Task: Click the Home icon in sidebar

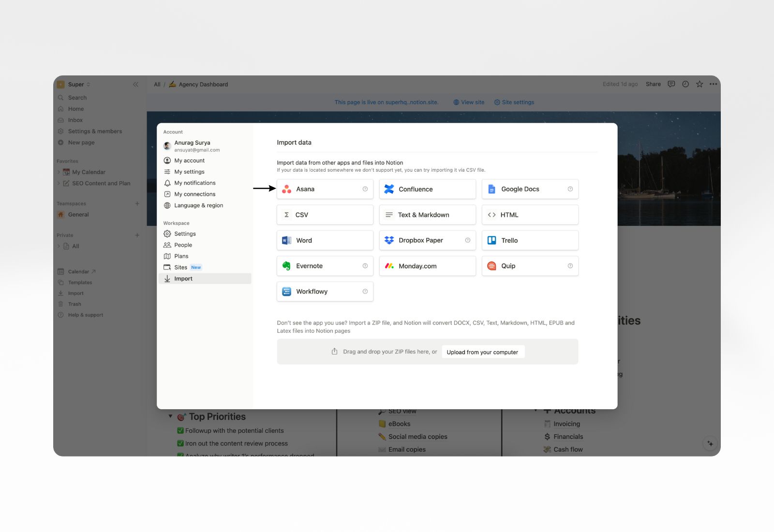Action: pos(61,109)
